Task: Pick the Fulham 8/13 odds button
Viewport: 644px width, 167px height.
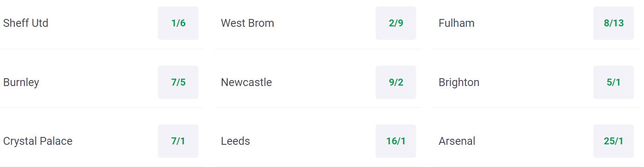Action: 614,23
